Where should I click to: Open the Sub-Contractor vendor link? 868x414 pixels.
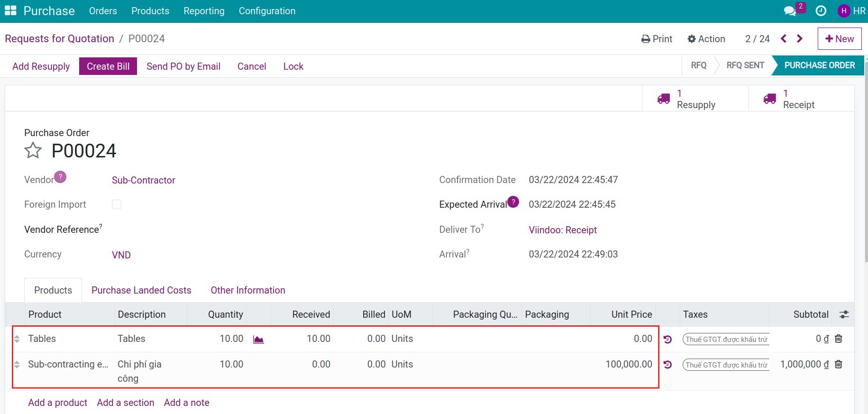tap(144, 180)
